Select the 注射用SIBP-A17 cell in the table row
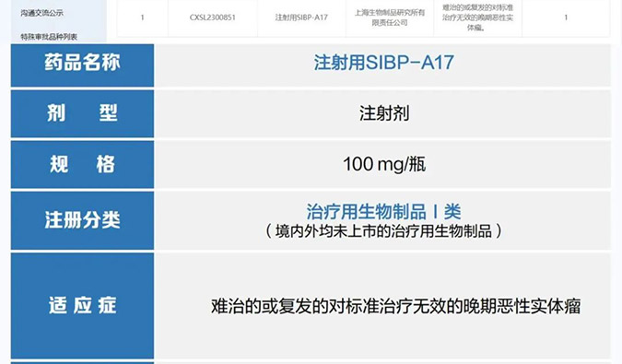622x364 pixels. (x=301, y=18)
